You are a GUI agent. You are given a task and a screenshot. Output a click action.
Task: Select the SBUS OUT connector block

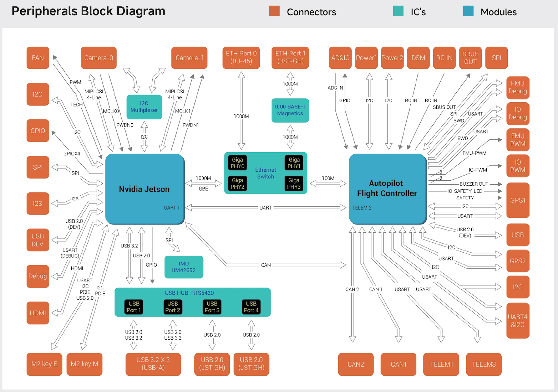471,58
